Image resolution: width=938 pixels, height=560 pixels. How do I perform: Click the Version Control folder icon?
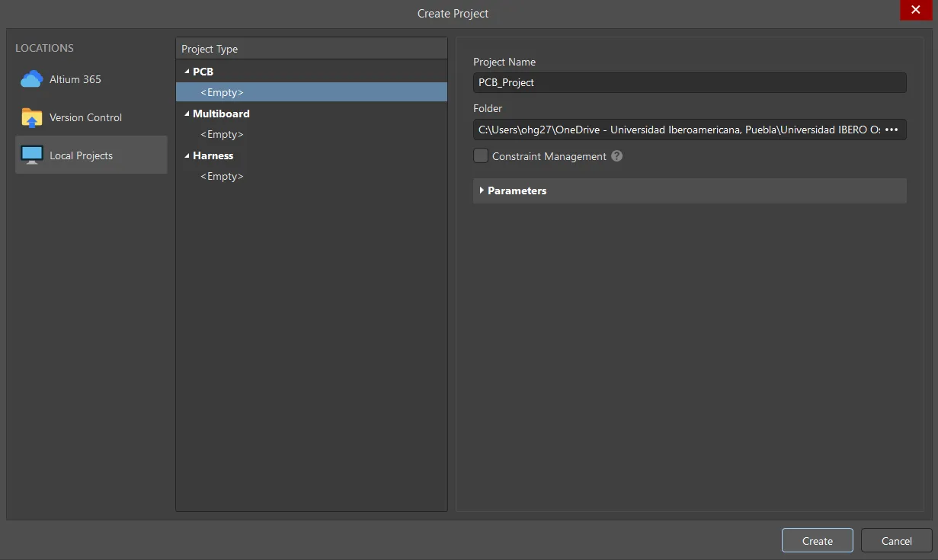pyautogui.click(x=30, y=117)
